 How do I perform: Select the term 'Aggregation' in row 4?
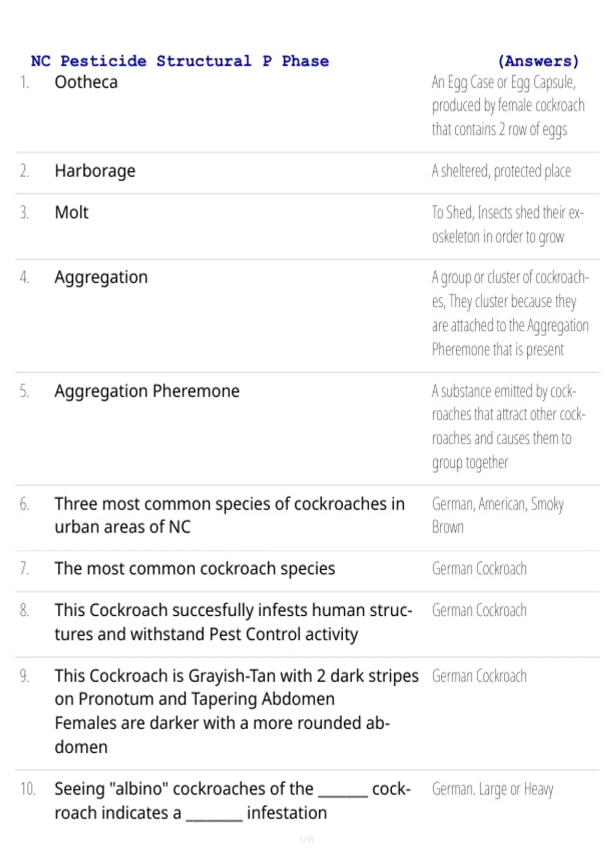(x=101, y=278)
